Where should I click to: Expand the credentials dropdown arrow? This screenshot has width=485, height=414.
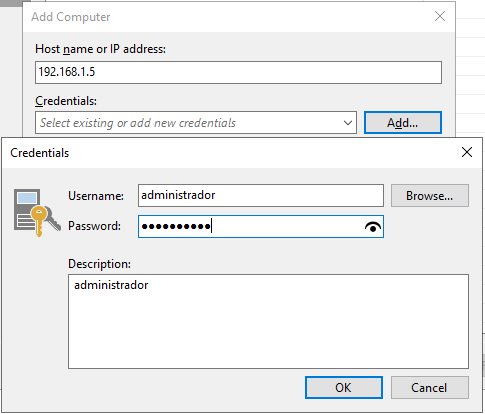(x=348, y=123)
